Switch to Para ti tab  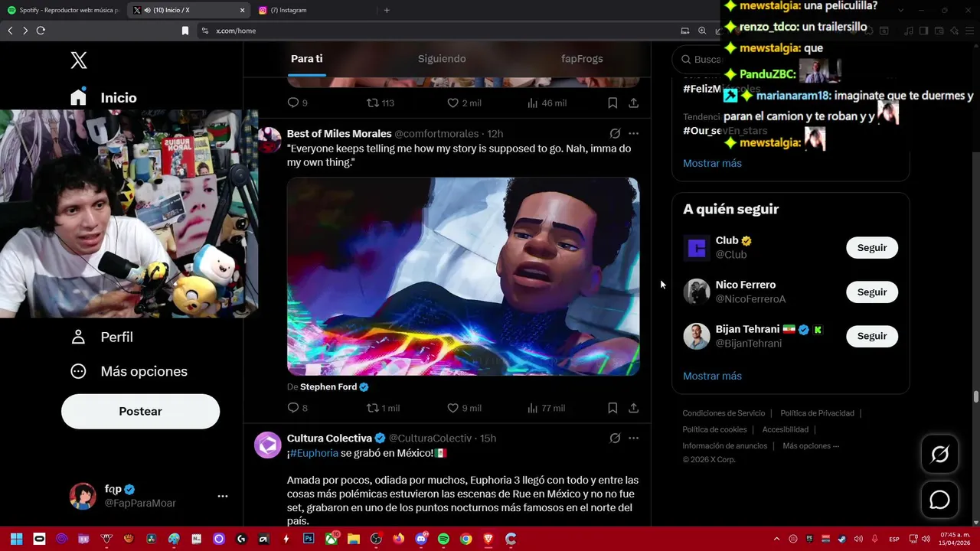[306, 59]
